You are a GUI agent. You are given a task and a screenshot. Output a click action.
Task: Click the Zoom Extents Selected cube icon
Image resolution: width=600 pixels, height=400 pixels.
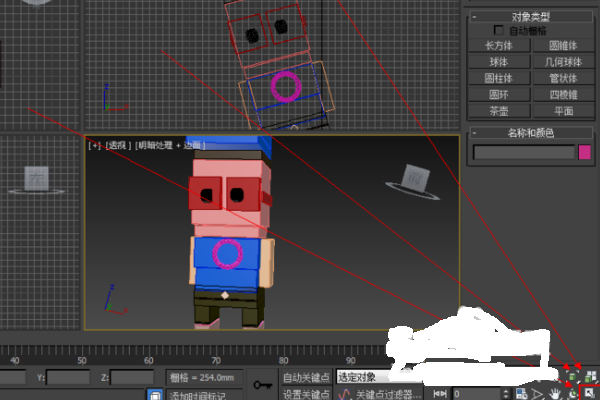572,377
